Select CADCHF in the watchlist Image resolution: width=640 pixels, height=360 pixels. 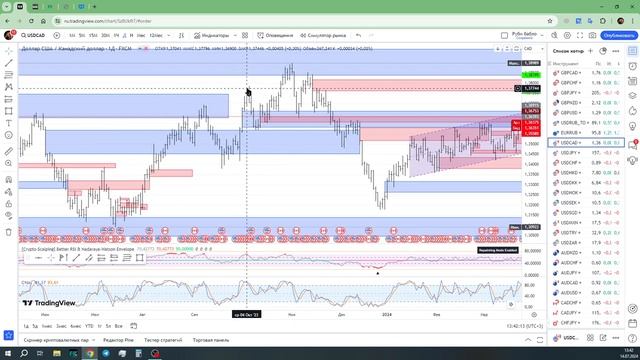click(x=586, y=303)
